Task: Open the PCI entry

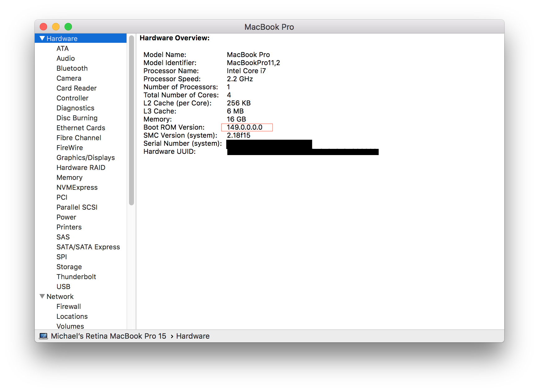Action: pyautogui.click(x=62, y=197)
